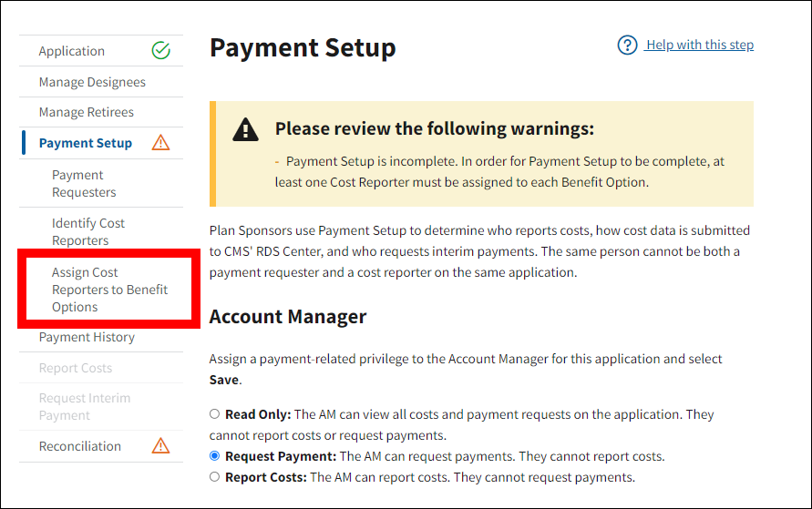Click the green checkmark icon beside Application
The width and height of the screenshot is (812, 509).
tap(160, 51)
